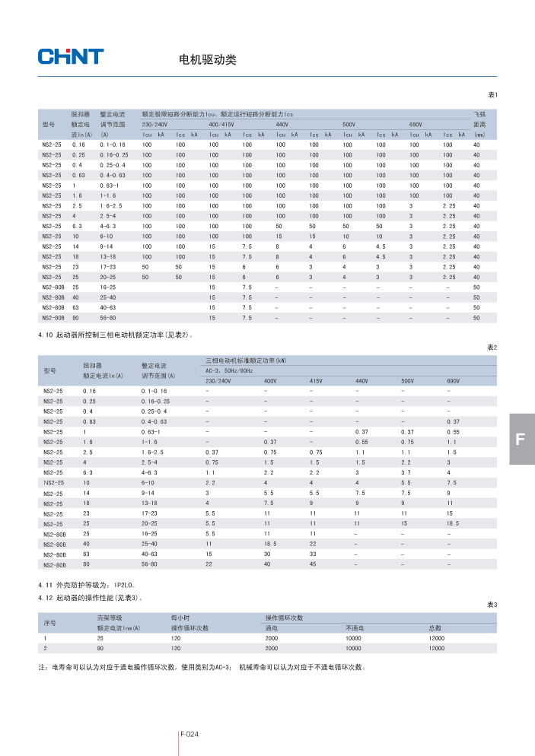Image resolution: width=535 pixels, height=756 pixels.
Task: Select the 表3 table label
Action: 492,605
